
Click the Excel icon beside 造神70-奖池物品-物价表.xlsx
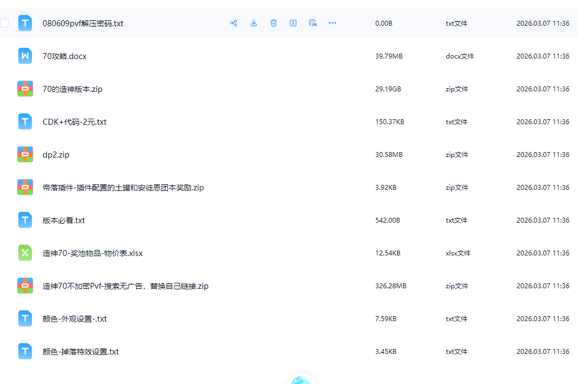(x=25, y=253)
